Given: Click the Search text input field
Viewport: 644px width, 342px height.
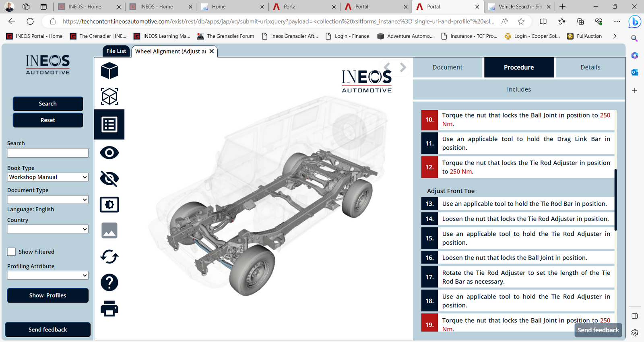Looking at the screenshot, I should pyautogui.click(x=48, y=153).
